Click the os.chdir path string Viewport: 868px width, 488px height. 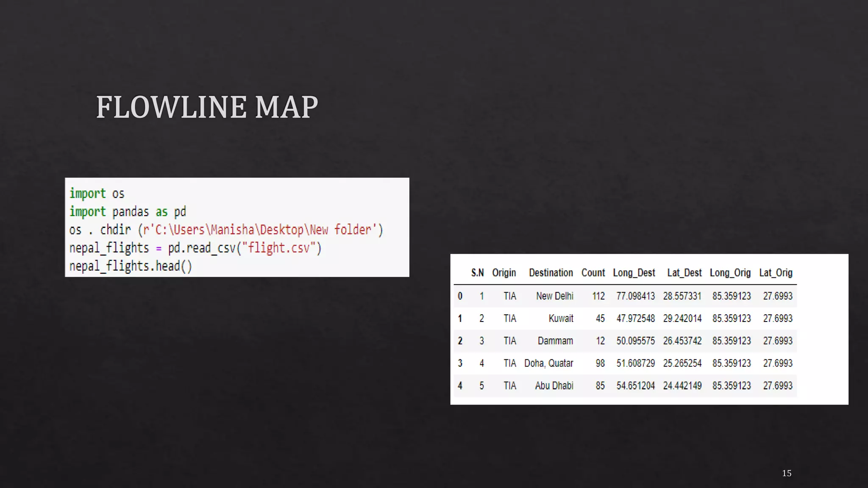[260, 230]
